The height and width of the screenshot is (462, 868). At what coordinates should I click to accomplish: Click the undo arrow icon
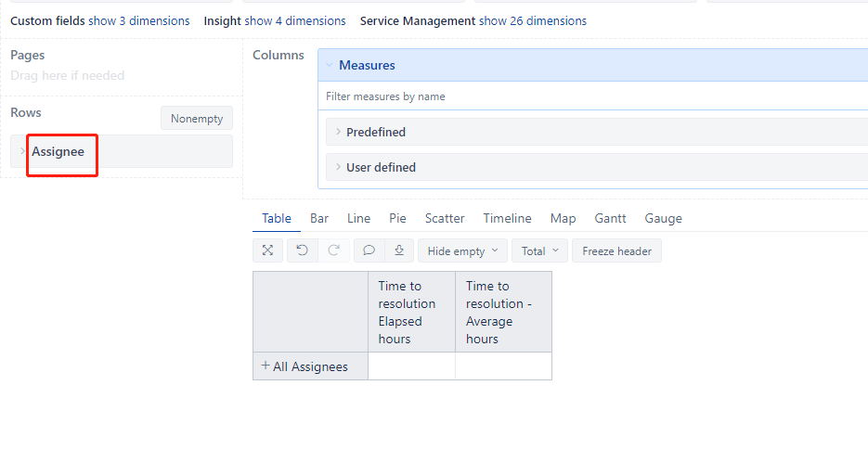coord(303,250)
